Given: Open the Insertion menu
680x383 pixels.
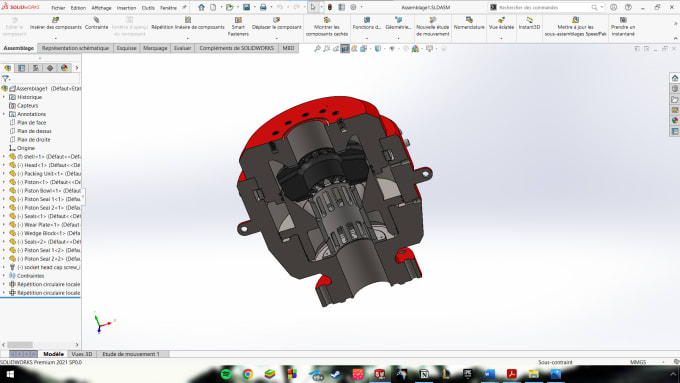Looking at the screenshot, I should click(x=126, y=8).
